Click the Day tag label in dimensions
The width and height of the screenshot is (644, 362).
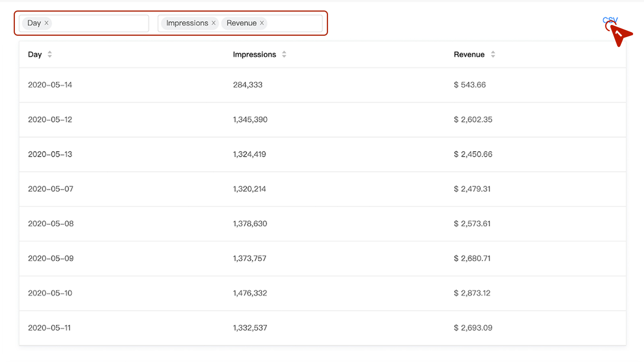point(34,23)
